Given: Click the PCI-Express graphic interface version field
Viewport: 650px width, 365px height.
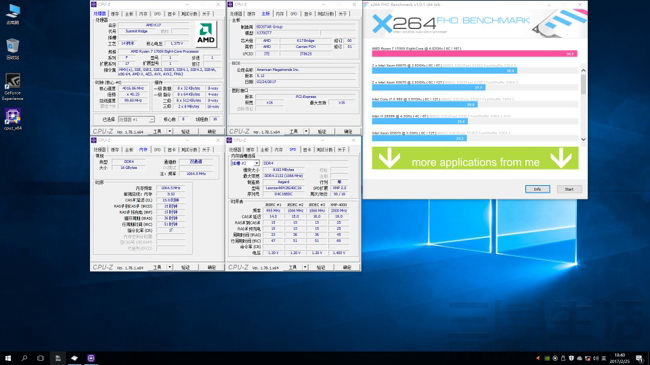Looking at the screenshot, I should 306,96.
